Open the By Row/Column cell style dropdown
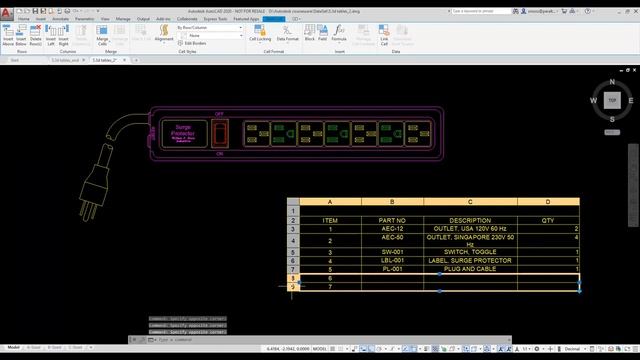Viewport: 640px width, 360px height. pos(210,28)
